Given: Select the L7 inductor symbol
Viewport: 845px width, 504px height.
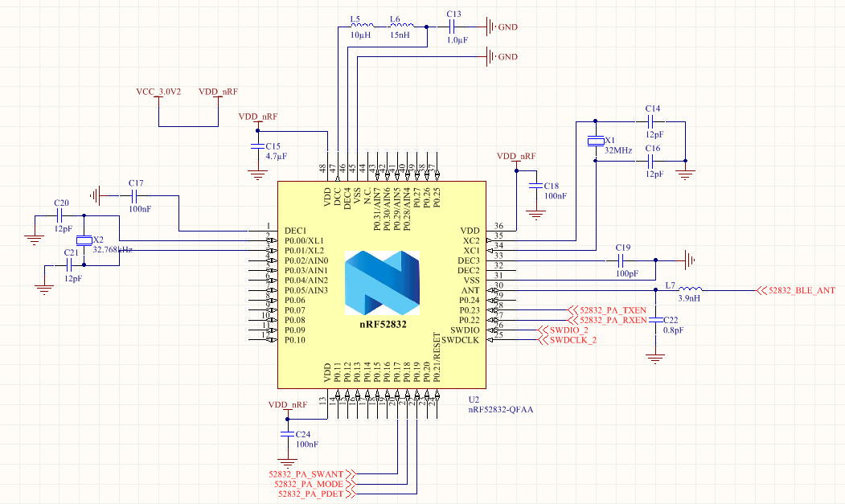Looking at the screenshot, I should (x=691, y=289).
